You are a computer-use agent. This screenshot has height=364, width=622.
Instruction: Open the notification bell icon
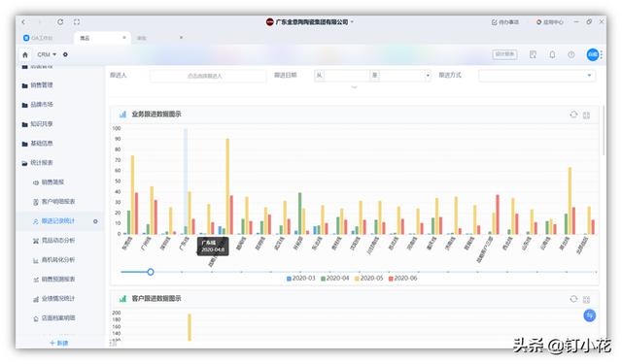pos(552,54)
